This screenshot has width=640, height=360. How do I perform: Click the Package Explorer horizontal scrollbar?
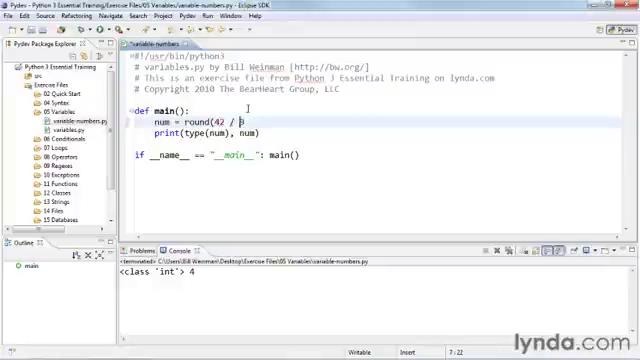point(38,229)
